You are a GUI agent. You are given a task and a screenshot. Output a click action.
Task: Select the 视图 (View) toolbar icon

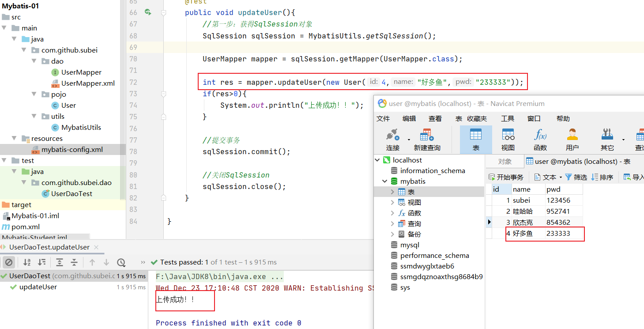coord(508,135)
